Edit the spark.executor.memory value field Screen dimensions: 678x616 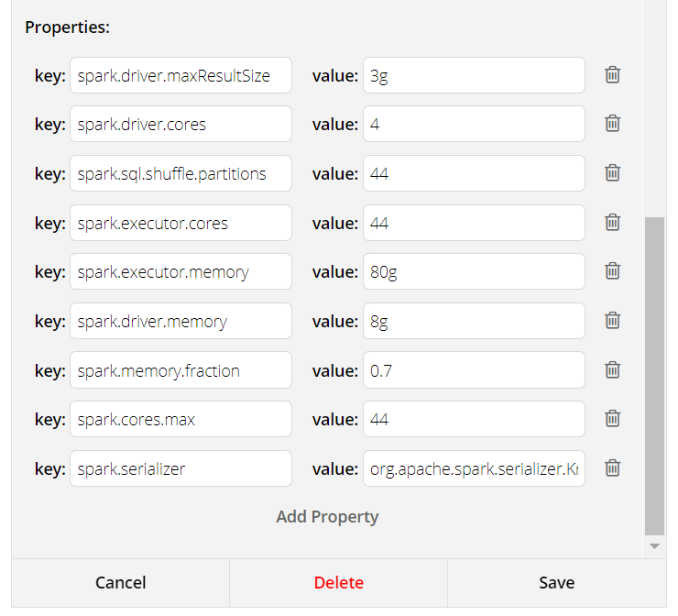(x=474, y=271)
